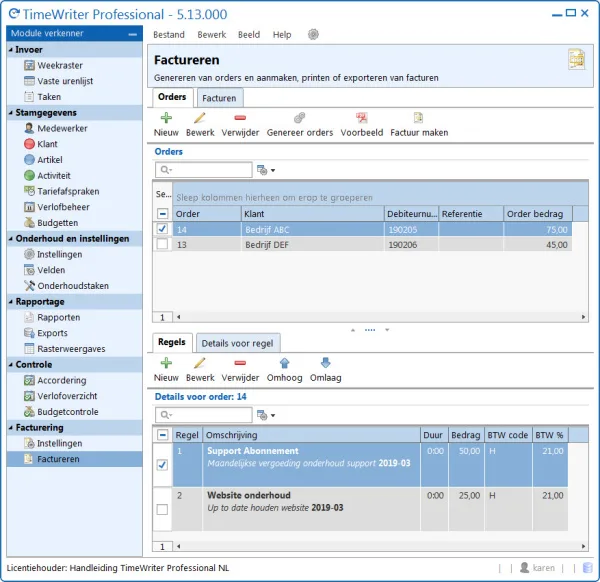Move order line up with Omhoog

[284, 370]
